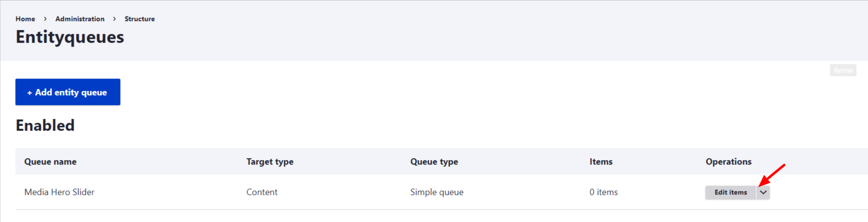
Task: Click the faint Arrow label at top right
Action: 843,70
